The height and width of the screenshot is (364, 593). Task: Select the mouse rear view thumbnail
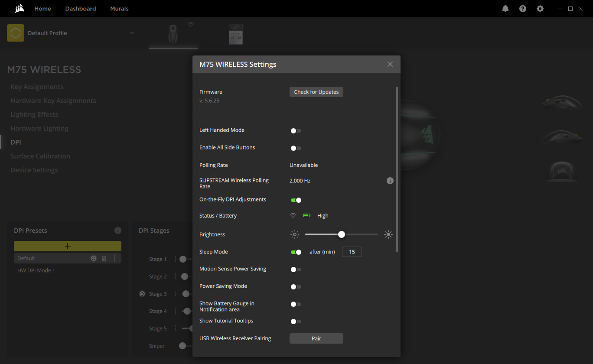point(561,171)
